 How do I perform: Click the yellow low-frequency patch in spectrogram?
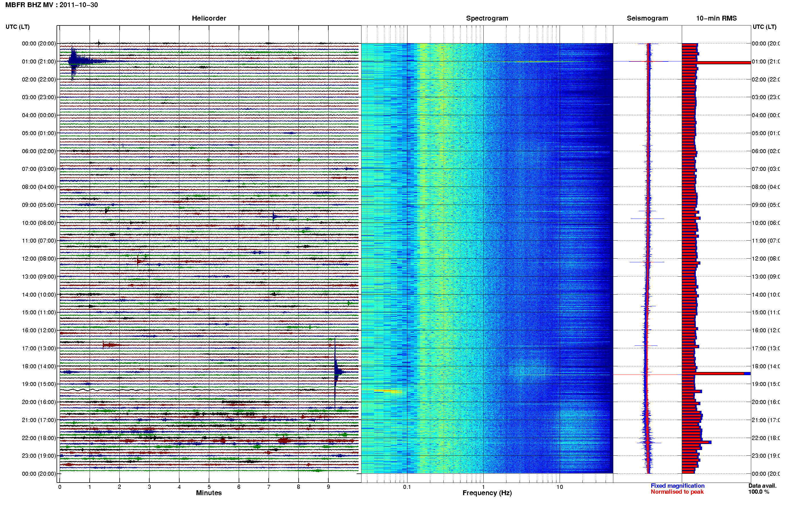(388, 391)
